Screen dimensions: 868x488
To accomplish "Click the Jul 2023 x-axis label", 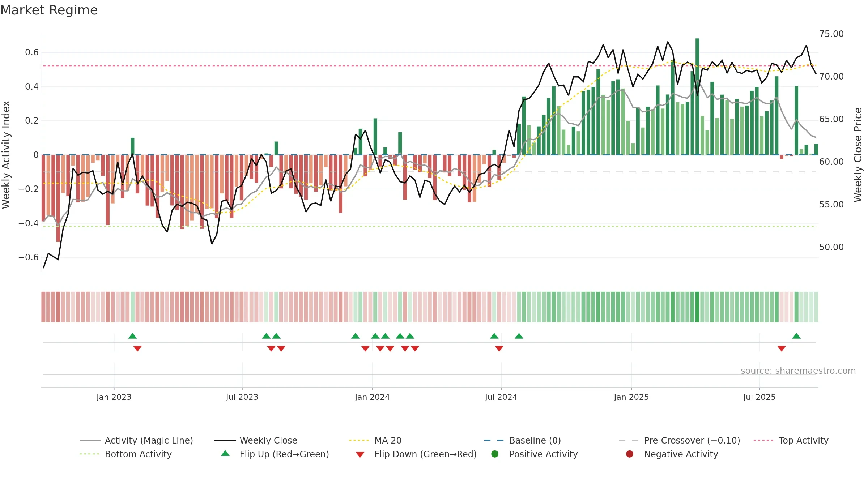I will 242,397.
